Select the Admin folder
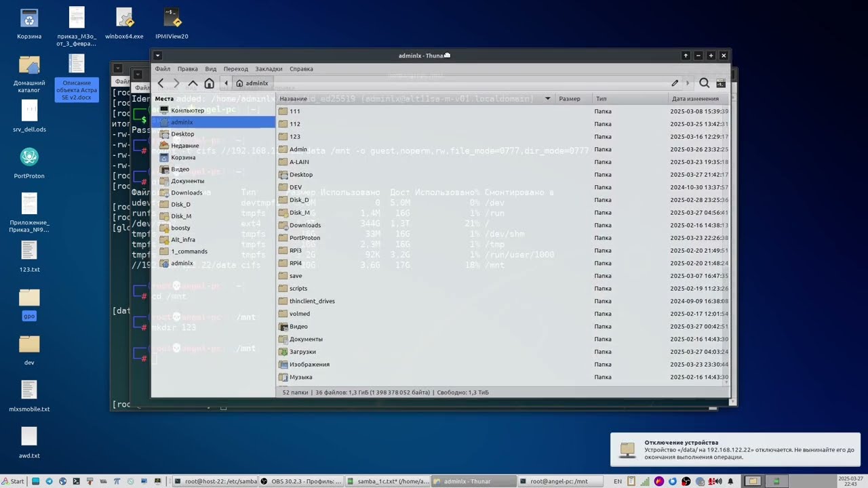868x488 pixels. 293,149
